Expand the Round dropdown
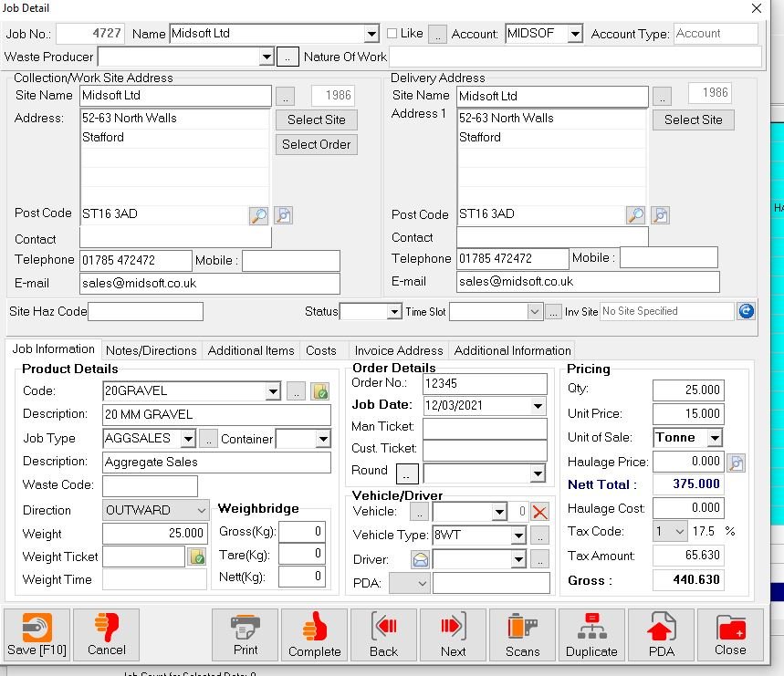The width and height of the screenshot is (784, 676). point(538,473)
